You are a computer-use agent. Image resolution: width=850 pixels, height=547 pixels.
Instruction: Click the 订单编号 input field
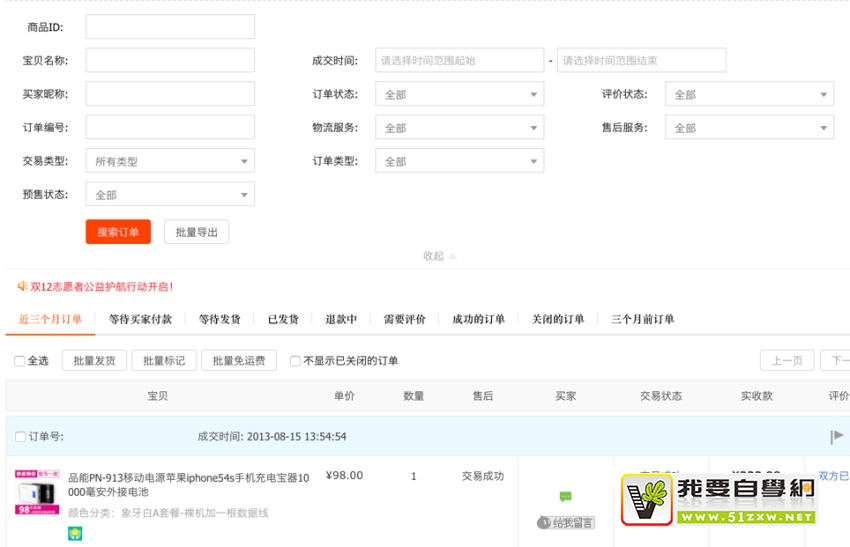[x=170, y=127]
